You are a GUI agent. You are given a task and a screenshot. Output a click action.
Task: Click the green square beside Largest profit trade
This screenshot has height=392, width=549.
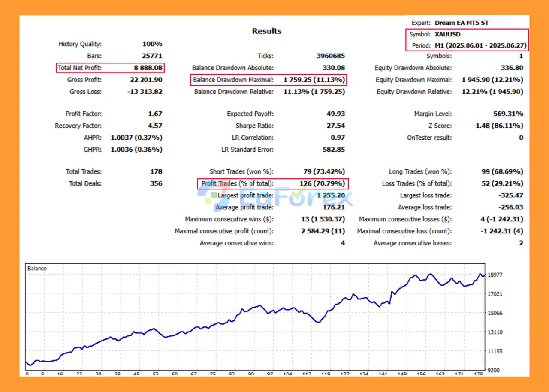[x=214, y=195]
